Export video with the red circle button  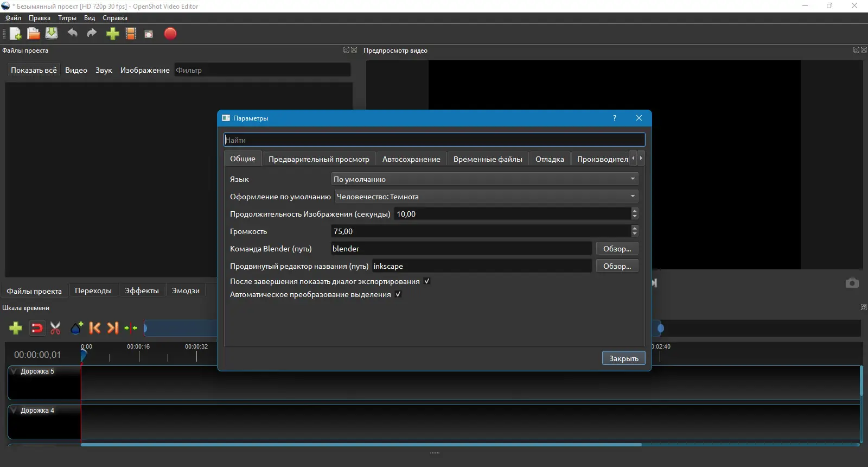pos(170,34)
